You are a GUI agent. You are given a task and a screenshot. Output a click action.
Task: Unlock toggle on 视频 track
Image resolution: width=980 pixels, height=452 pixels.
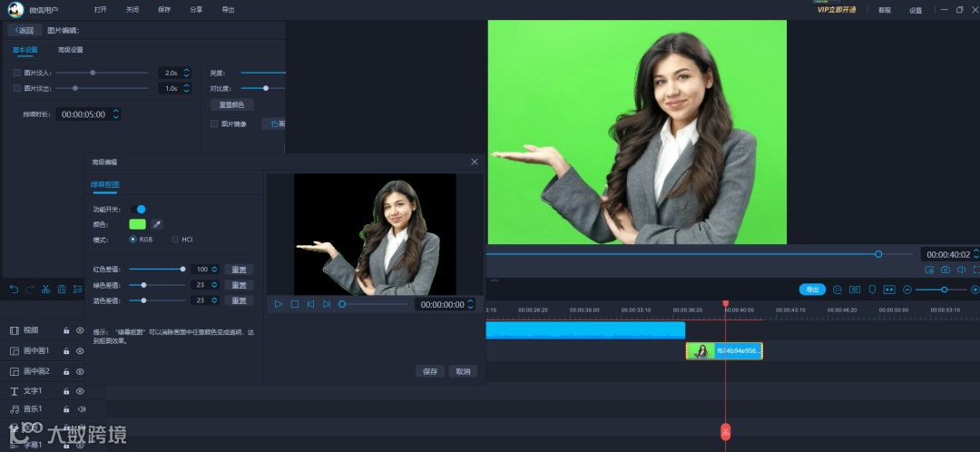point(66,330)
